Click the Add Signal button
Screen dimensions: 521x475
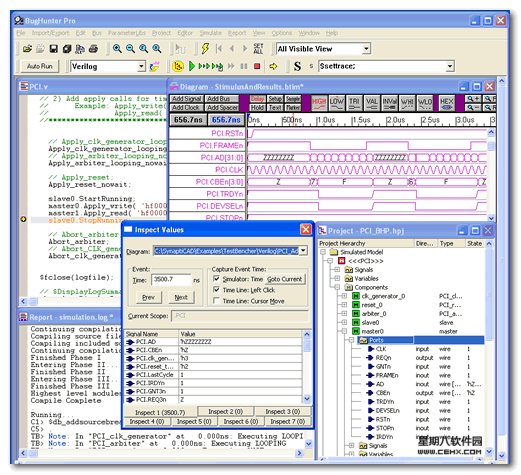(x=187, y=99)
